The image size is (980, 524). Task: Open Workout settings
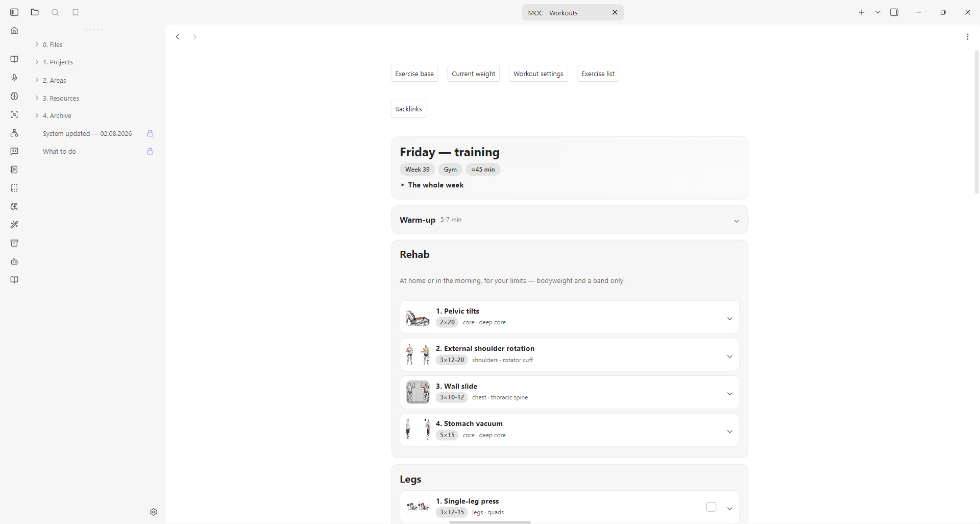point(538,74)
